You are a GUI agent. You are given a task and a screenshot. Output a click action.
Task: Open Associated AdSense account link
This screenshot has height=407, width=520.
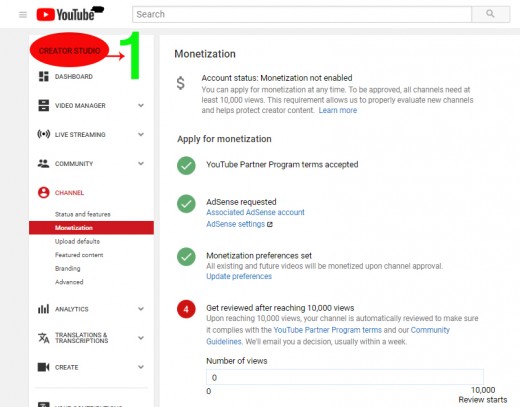click(x=255, y=212)
